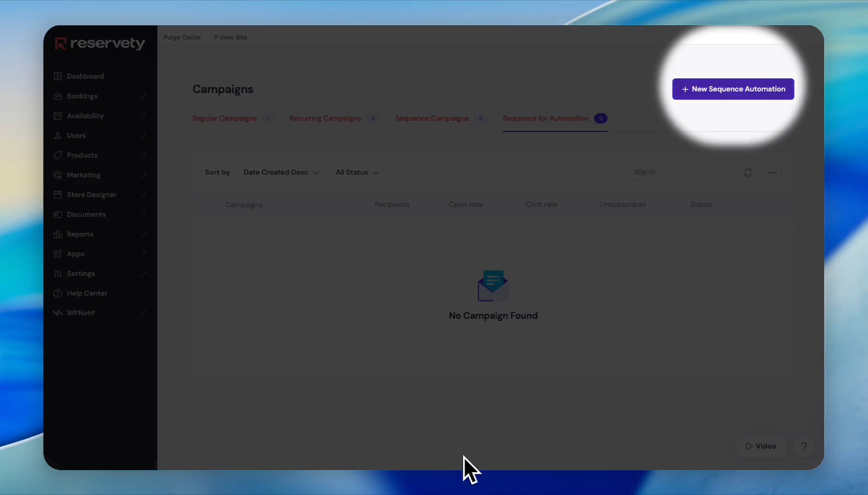Click the Open rate column header

click(x=466, y=204)
